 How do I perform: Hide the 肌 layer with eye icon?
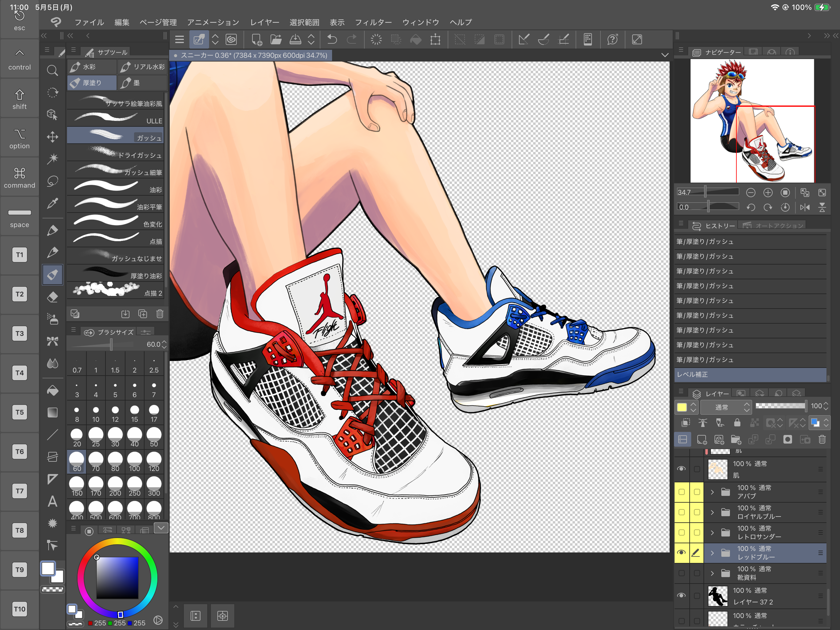(681, 469)
